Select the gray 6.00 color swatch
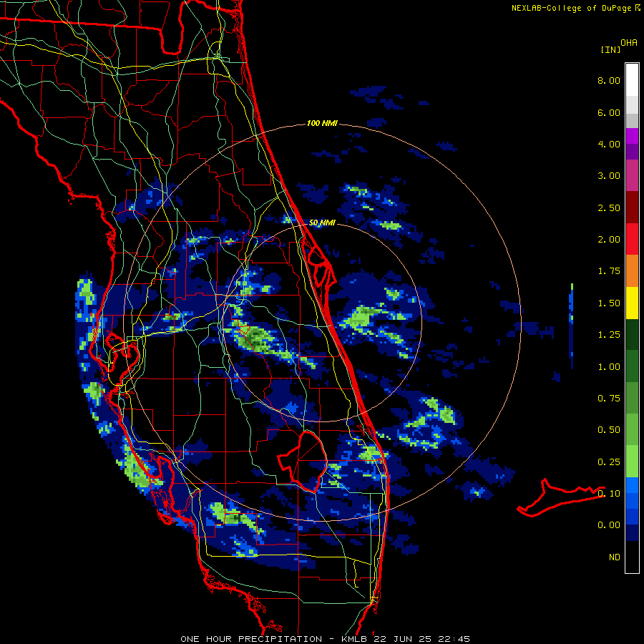Viewport: 644px width, 644px height. [x=632, y=120]
